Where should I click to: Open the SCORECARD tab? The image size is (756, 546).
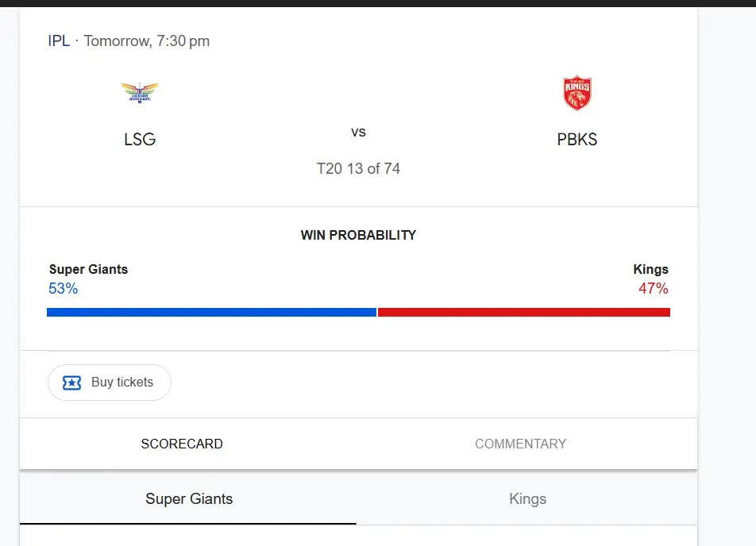coord(182,444)
